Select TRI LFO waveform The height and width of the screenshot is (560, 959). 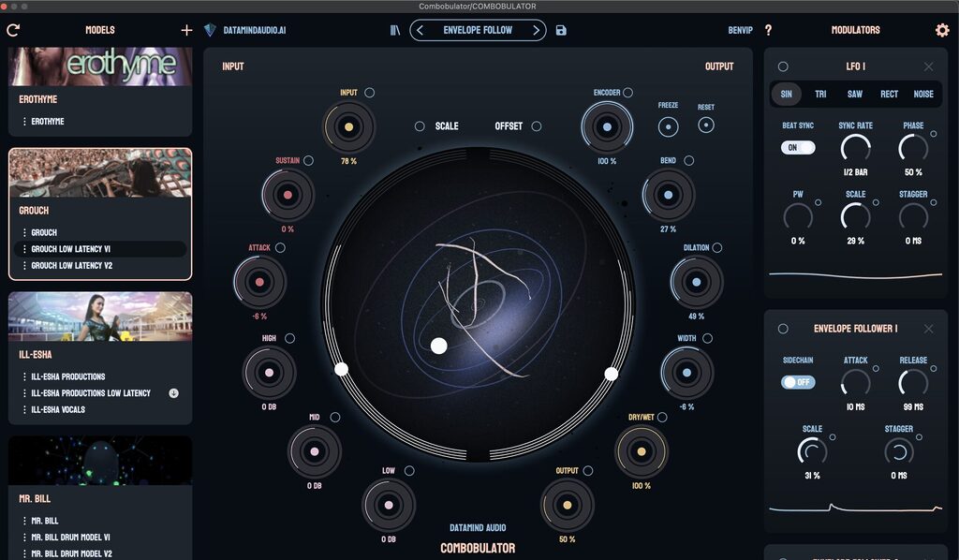820,94
